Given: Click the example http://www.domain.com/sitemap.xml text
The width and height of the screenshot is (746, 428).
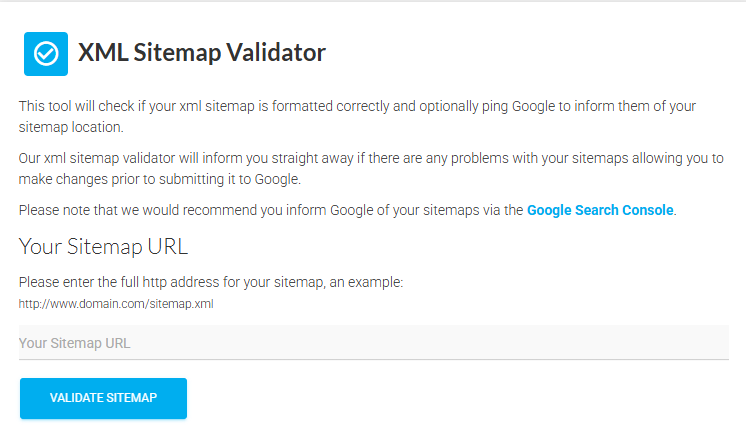Looking at the screenshot, I should pos(116,304).
